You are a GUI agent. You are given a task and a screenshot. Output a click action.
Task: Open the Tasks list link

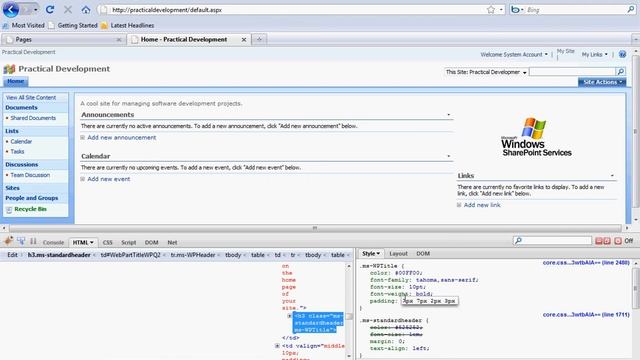click(x=17, y=151)
